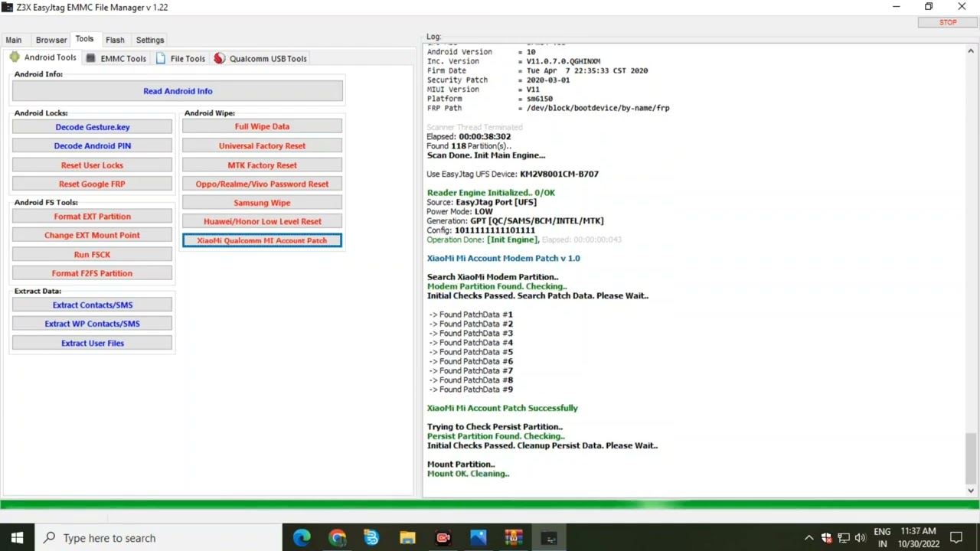
Task: Click 'Scan Done. Init Main Engine...' line
Action: point(485,155)
